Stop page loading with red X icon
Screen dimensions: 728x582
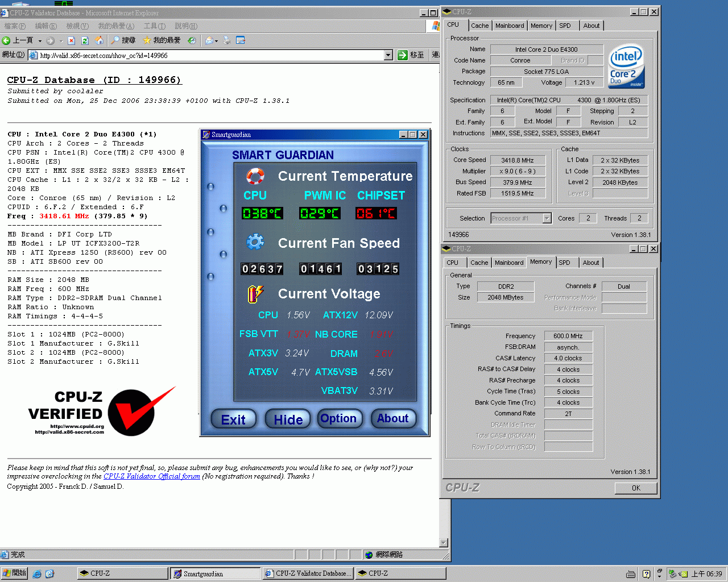point(71,40)
